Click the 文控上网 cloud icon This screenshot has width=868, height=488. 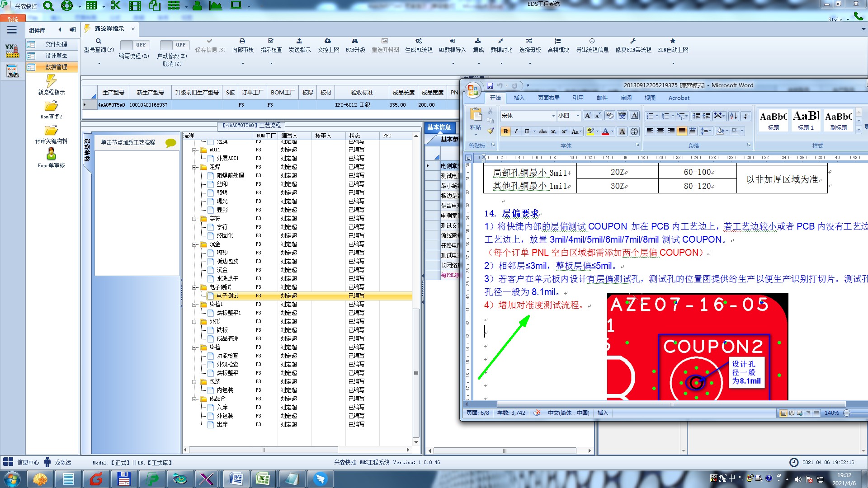pyautogui.click(x=328, y=41)
